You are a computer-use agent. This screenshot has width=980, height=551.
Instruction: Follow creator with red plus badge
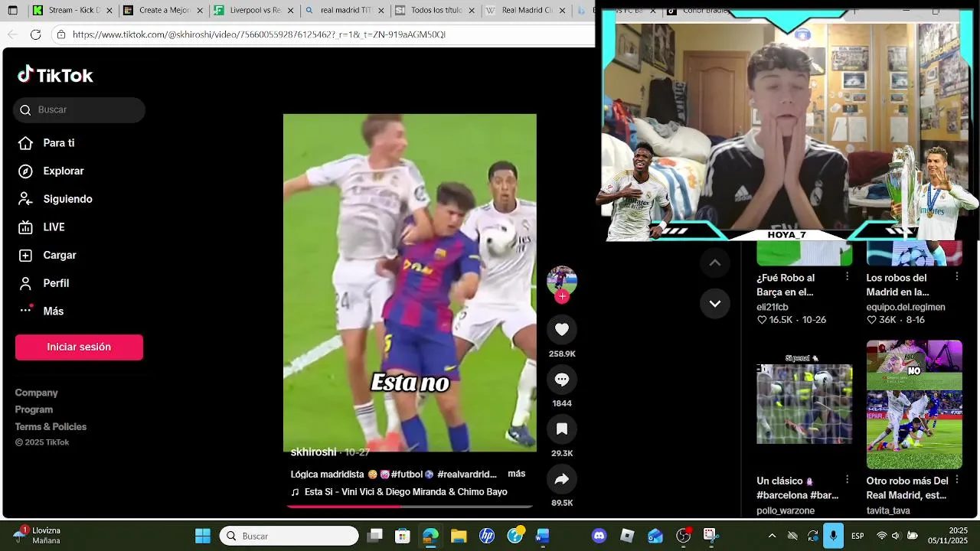(x=562, y=297)
